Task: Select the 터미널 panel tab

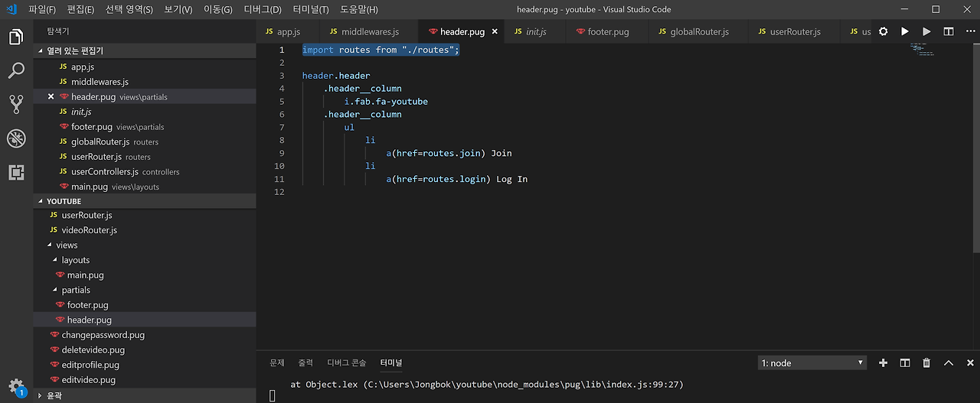Action: [x=390, y=362]
